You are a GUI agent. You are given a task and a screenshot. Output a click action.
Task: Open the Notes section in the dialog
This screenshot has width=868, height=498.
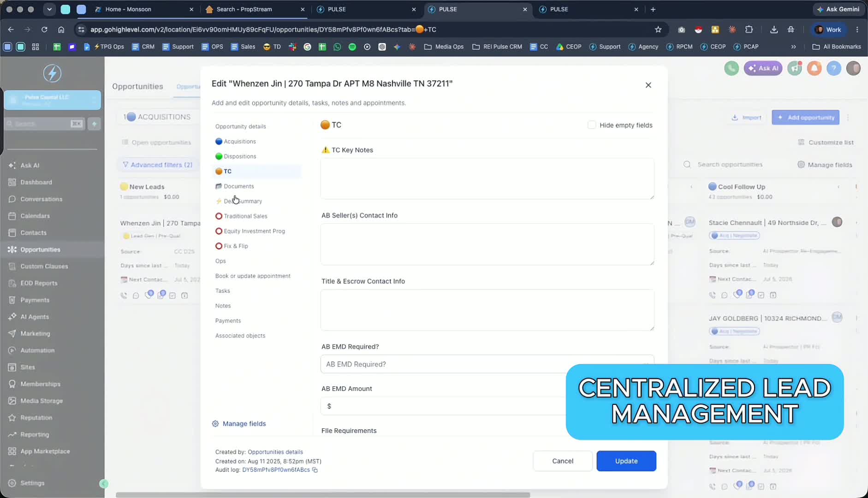pyautogui.click(x=223, y=306)
